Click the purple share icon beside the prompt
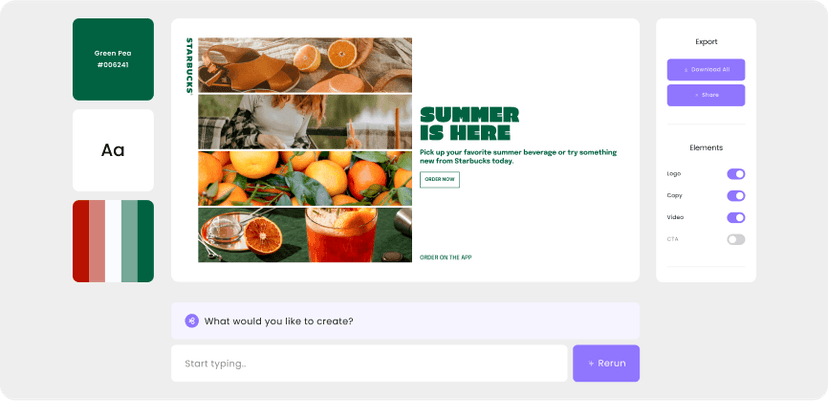This screenshot has height=401, width=828. click(192, 321)
